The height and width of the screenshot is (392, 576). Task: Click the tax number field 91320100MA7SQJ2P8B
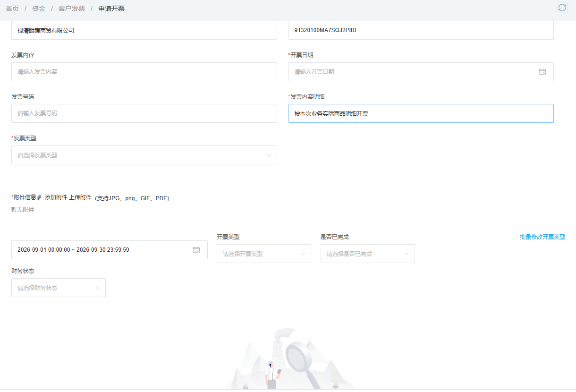pyautogui.click(x=421, y=30)
